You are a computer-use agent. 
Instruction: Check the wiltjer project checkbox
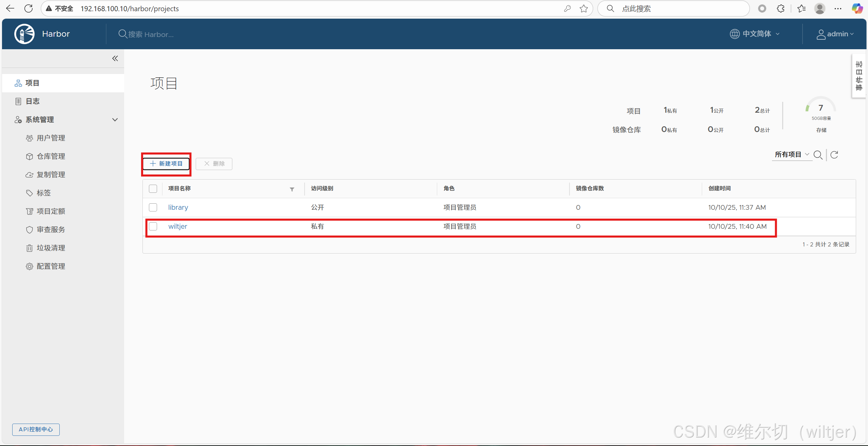153,226
